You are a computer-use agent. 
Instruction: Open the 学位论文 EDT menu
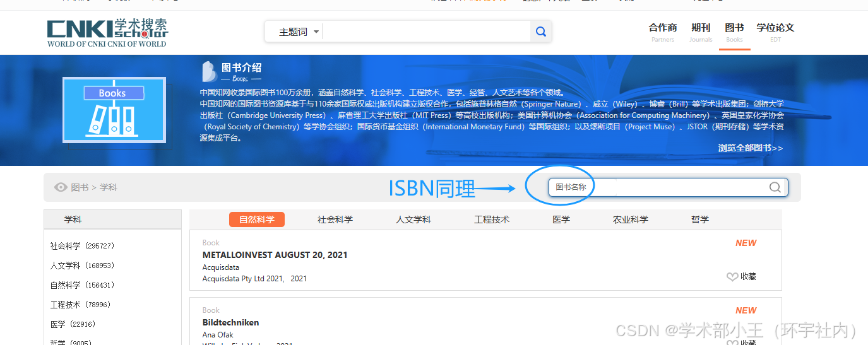point(775,32)
